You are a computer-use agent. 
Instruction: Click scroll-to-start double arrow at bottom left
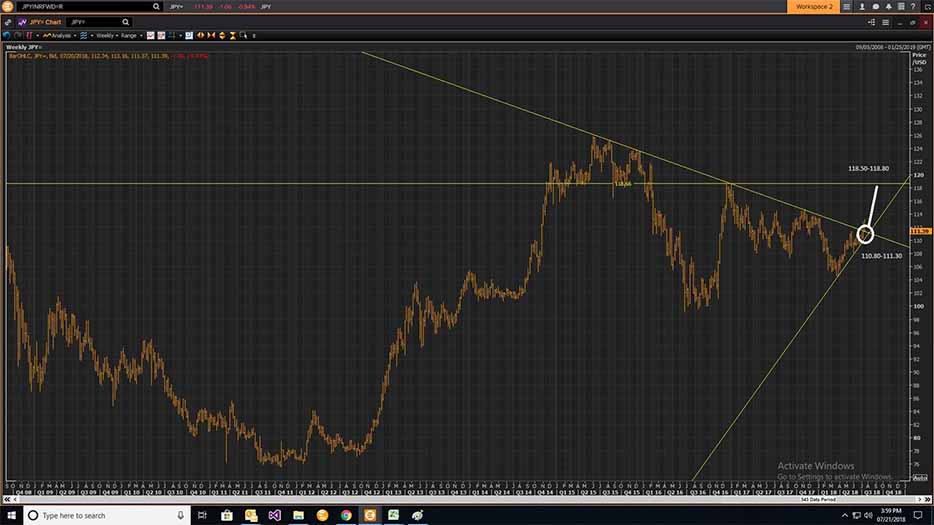tap(7, 499)
